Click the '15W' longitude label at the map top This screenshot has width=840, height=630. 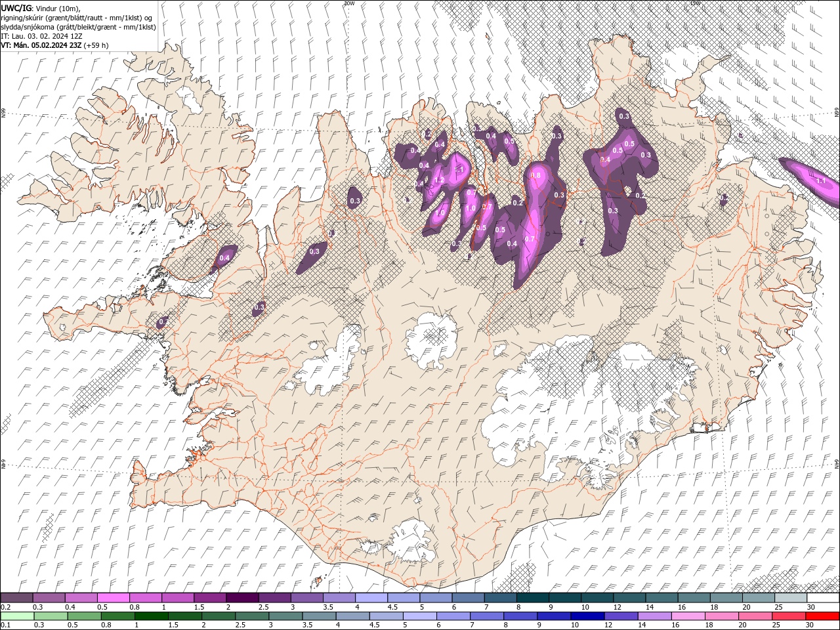[x=696, y=3]
